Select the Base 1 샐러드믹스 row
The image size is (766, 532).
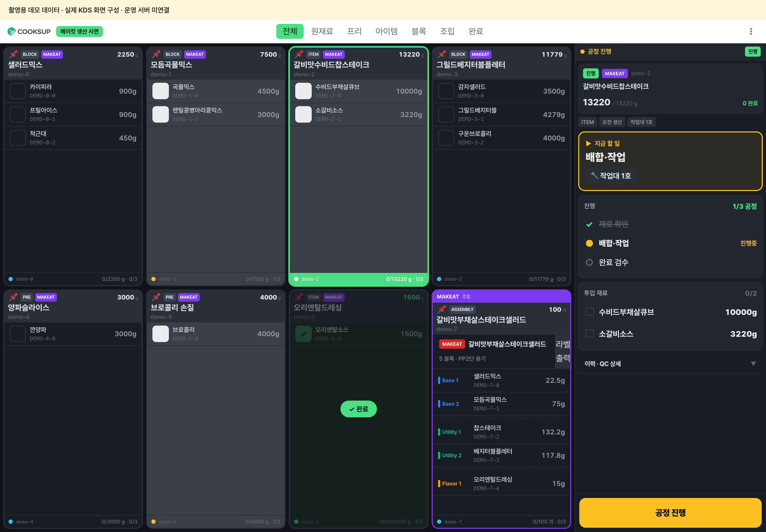click(x=501, y=380)
